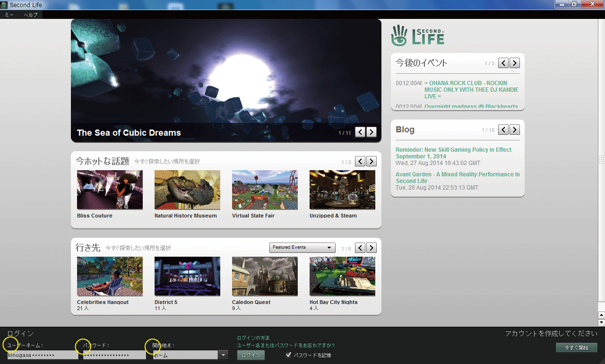605x364 pixels.
Task: Expand the 開始地点 start location combo box
Action: 223,355
